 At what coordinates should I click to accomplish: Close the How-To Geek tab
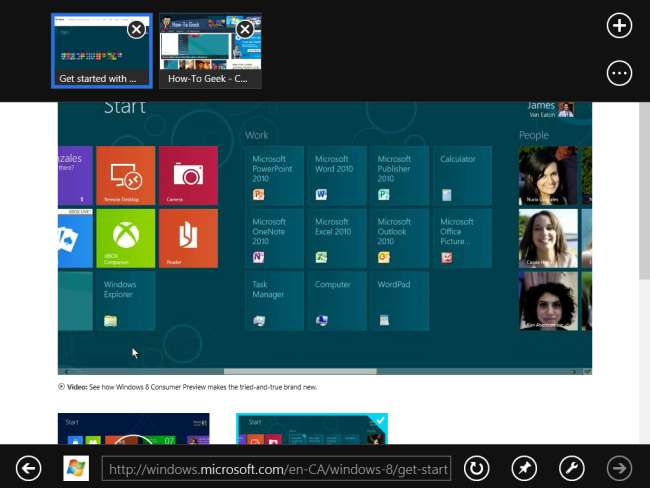[x=245, y=30]
